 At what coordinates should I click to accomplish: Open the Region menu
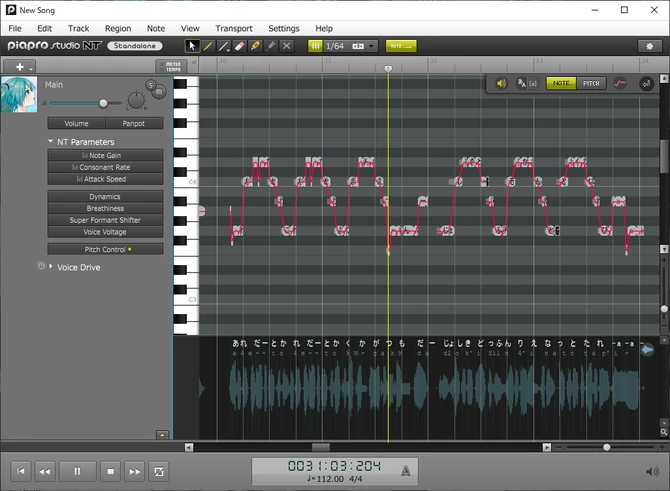point(117,29)
